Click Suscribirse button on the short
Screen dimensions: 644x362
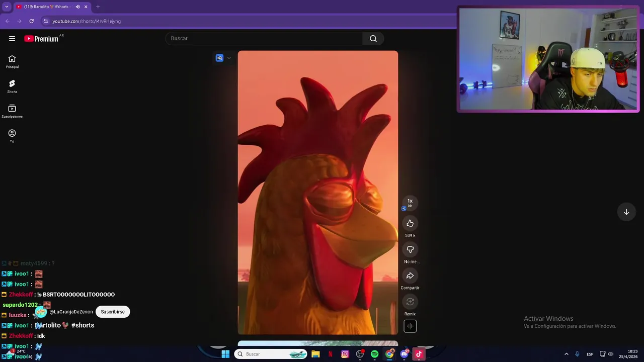(113, 312)
